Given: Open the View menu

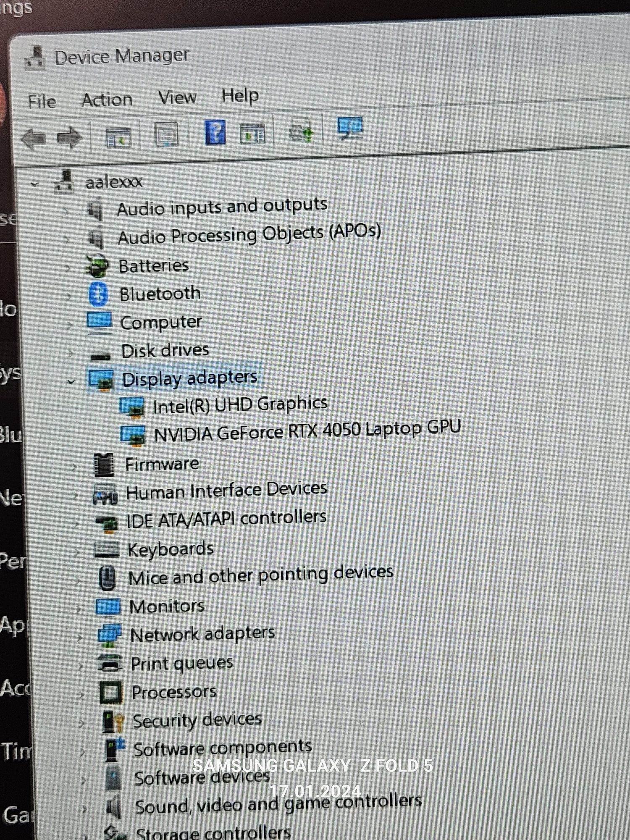Looking at the screenshot, I should coord(177,98).
